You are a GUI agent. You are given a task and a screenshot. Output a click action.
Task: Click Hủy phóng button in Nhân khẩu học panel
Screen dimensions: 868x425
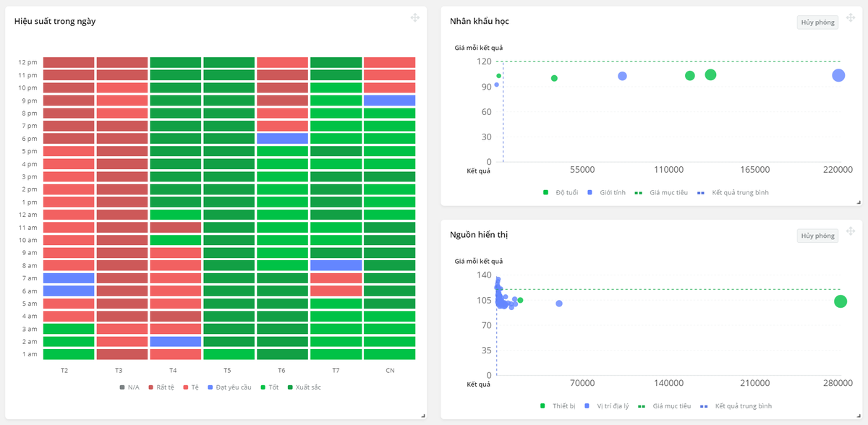click(x=817, y=22)
